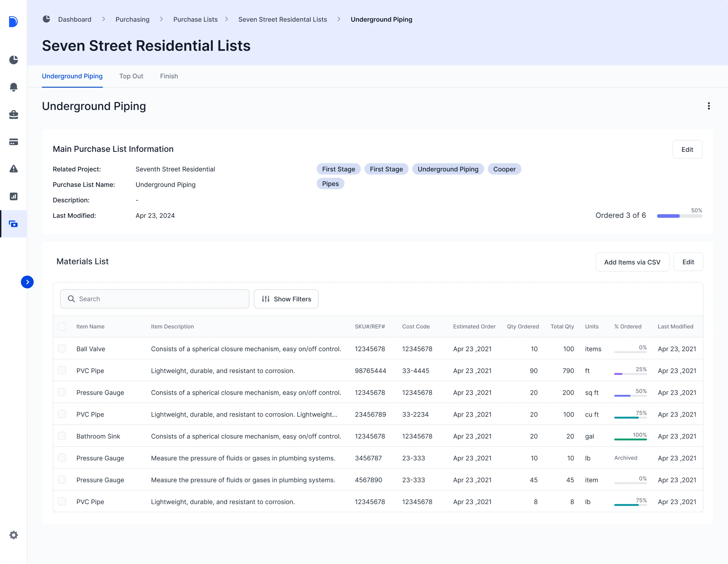This screenshot has height=564, width=728.
Task: Show Filters for the materials list
Action: 286,299
